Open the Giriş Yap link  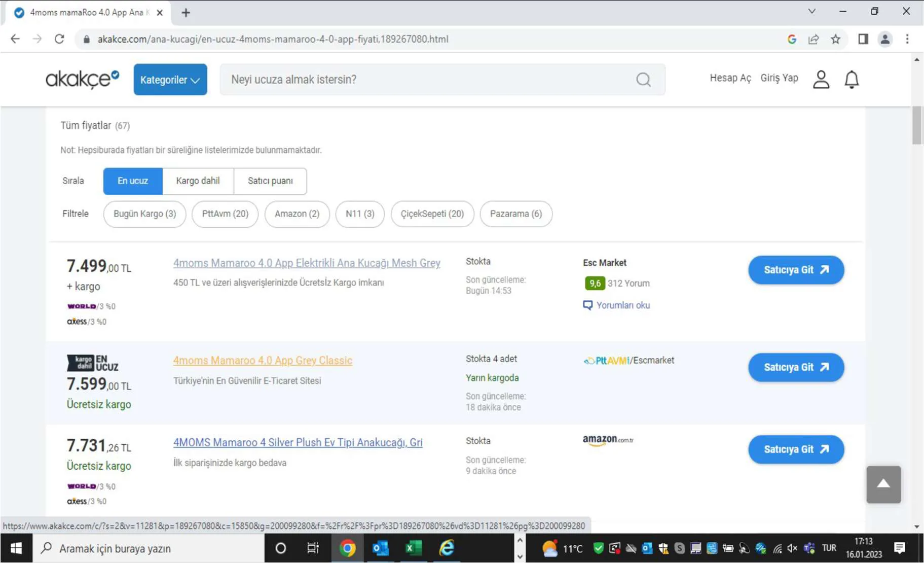pyautogui.click(x=780, y=78)
